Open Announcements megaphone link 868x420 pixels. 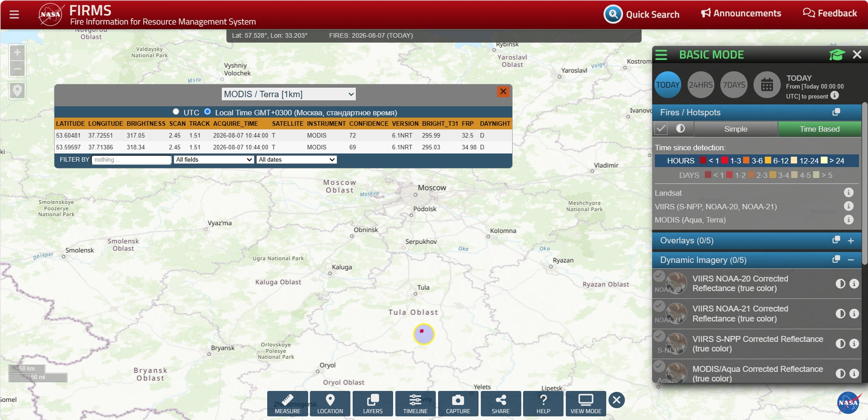(741, 13)
